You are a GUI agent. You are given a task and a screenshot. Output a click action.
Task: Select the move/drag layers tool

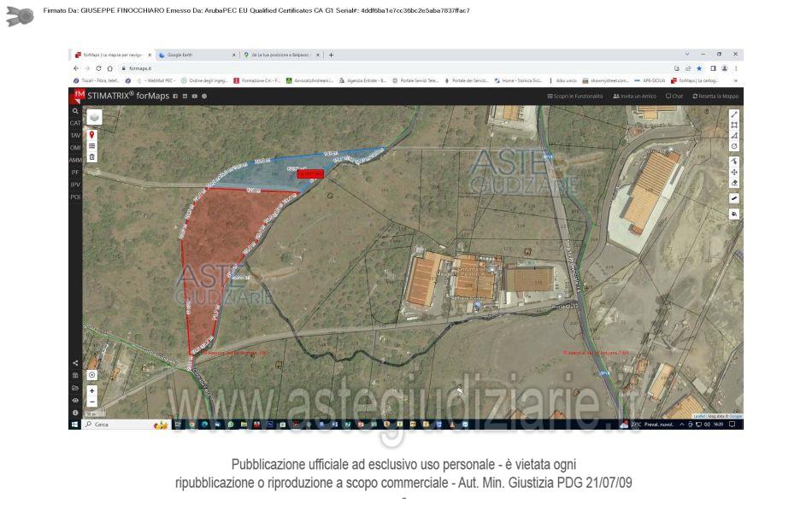[x=734, y=172]
